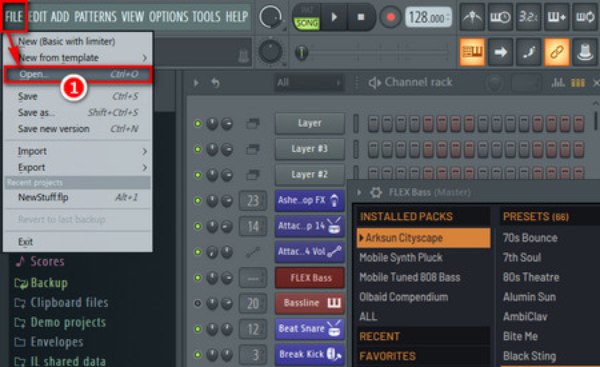
Task: Click Save in the File menu
Action: click(x=78, y=96)
